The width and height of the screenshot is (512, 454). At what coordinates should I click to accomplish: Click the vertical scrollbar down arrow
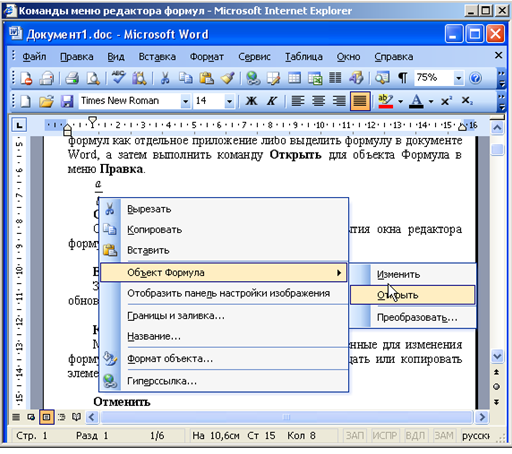pos(497,356)
